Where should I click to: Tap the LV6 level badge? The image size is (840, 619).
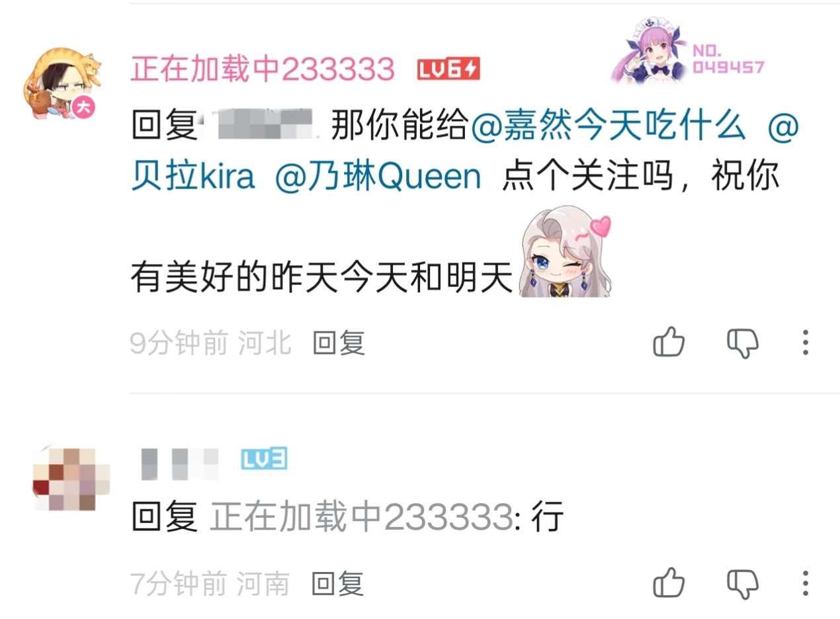pos(448,69)
